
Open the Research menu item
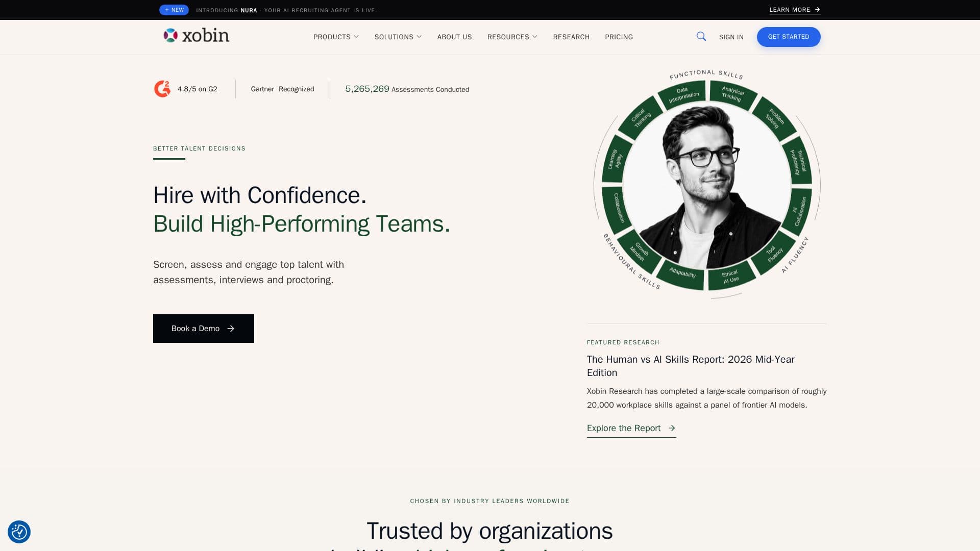coord(571,37)
